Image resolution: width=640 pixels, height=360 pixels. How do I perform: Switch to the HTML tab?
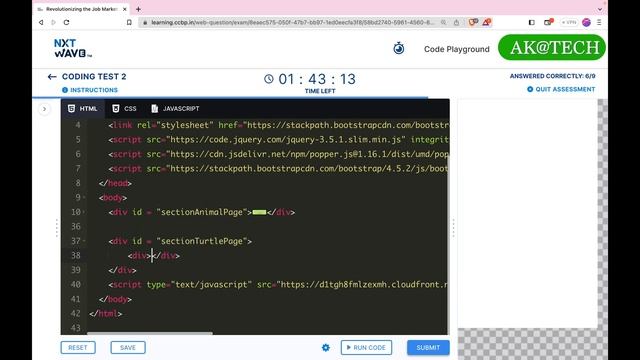[82, 109]
